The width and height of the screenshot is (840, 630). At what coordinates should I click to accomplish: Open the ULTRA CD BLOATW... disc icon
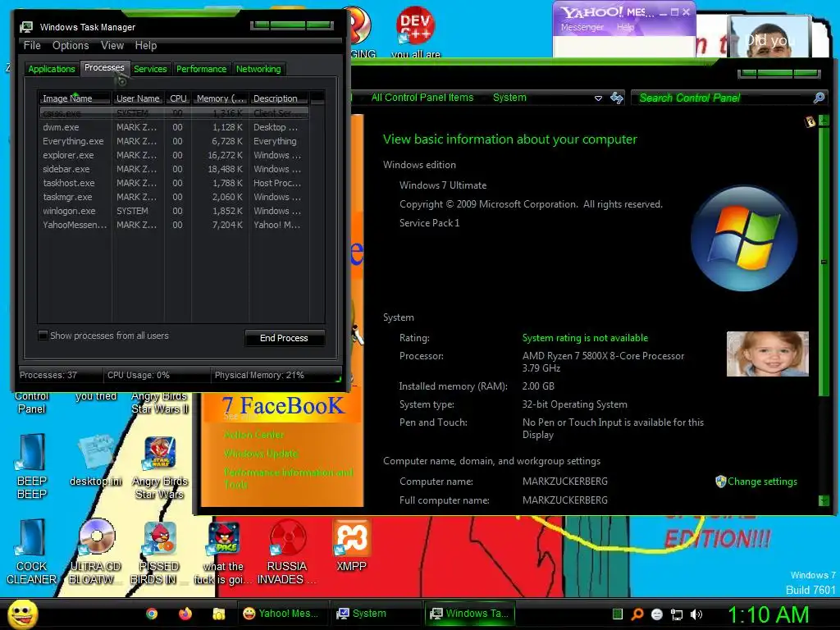[96, 552]
